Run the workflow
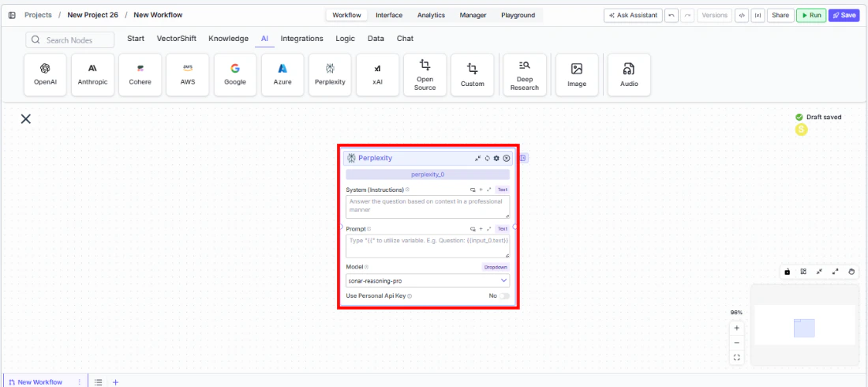868x387 pixels. 811,16
